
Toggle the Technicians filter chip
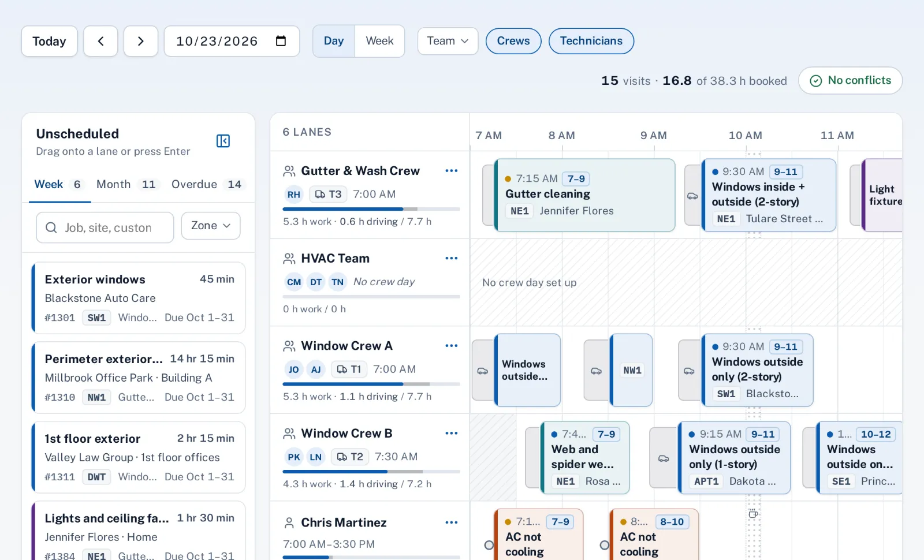click(x=591, y=41)
